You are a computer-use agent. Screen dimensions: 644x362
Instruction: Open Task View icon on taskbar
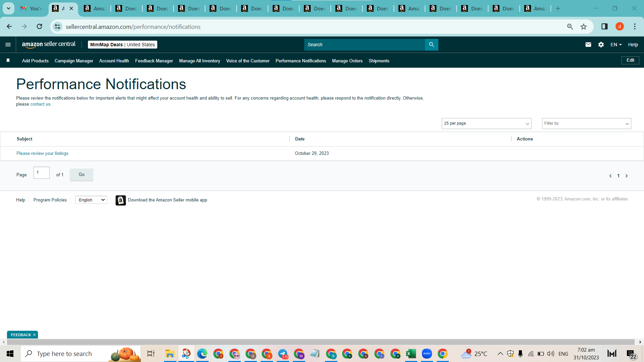(x=151, y=354)
